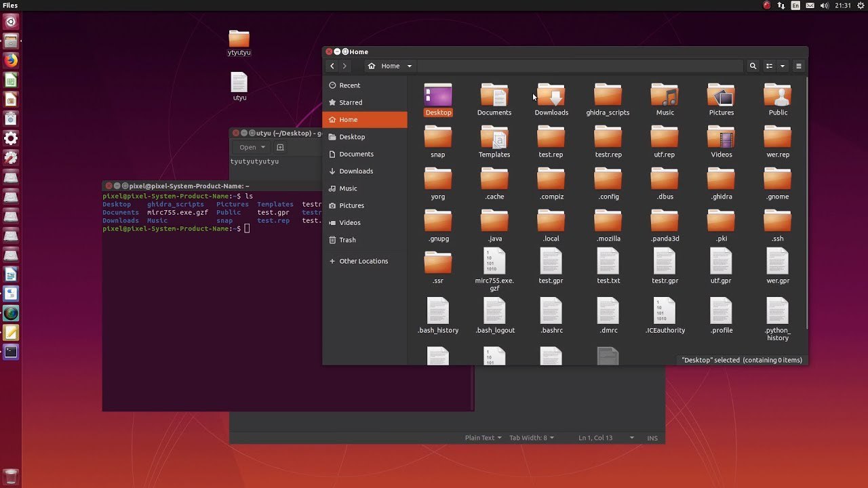
Task: Click the search icon in Files toolbar
Action: pyautogui.click(x=753, y=66)
